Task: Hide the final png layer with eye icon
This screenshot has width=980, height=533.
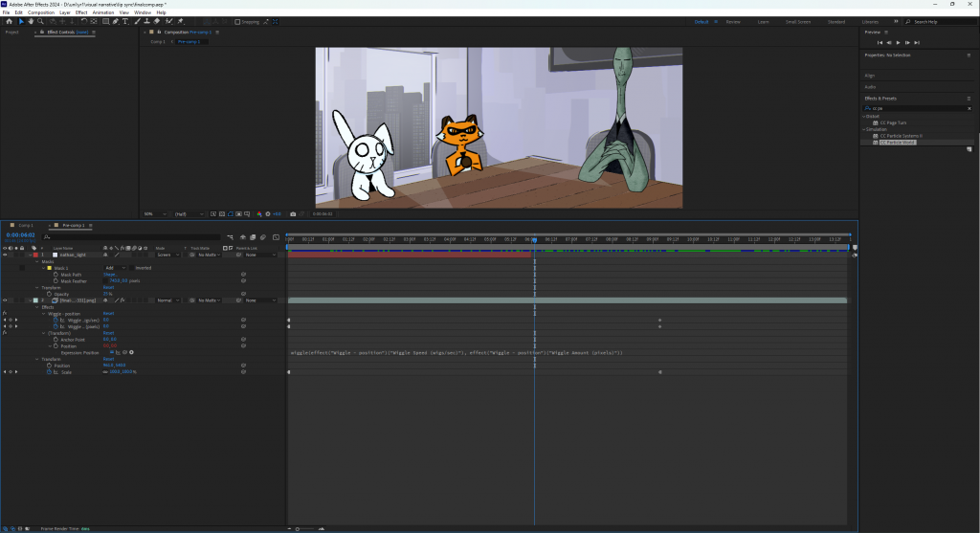Action: (x=5, y=300)
